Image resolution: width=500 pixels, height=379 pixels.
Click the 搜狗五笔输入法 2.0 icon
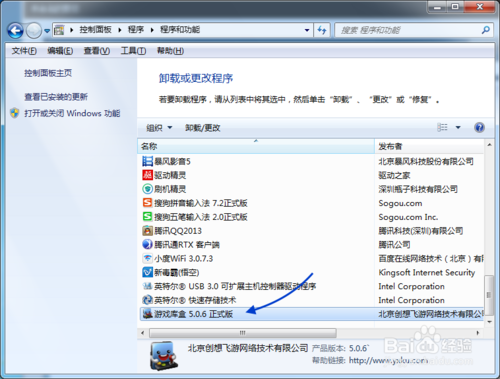click(x=147, y=217)
